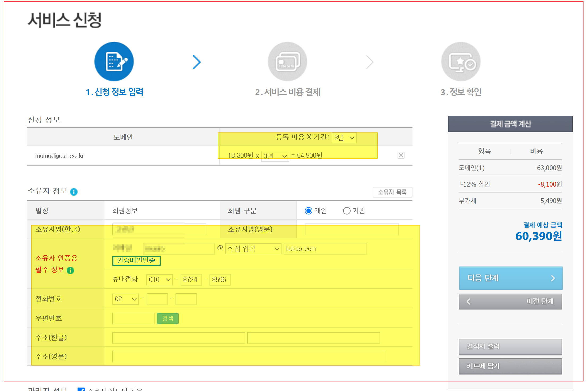Click the 다음 단계 button
This screenshot has height=391, width=588.
point(510,278)
